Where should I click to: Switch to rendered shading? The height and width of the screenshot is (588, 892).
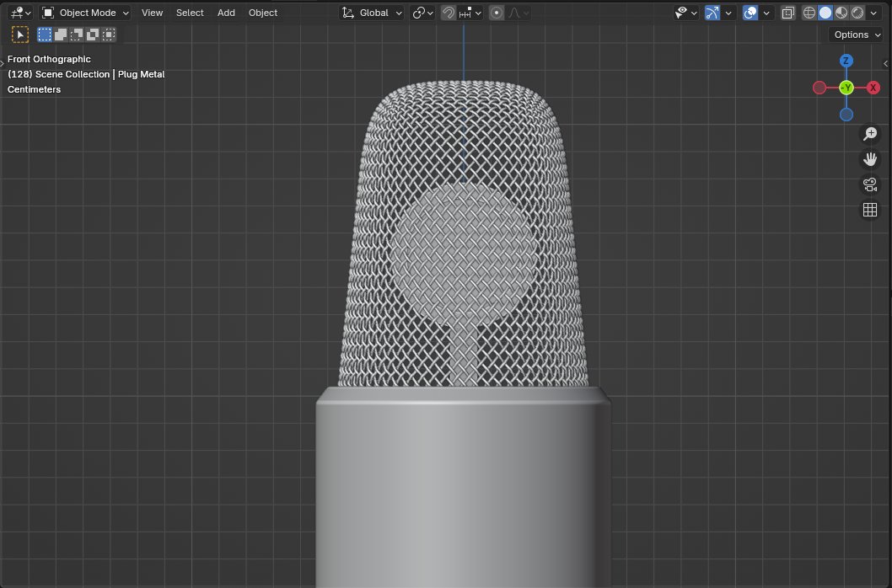(857, 13)
